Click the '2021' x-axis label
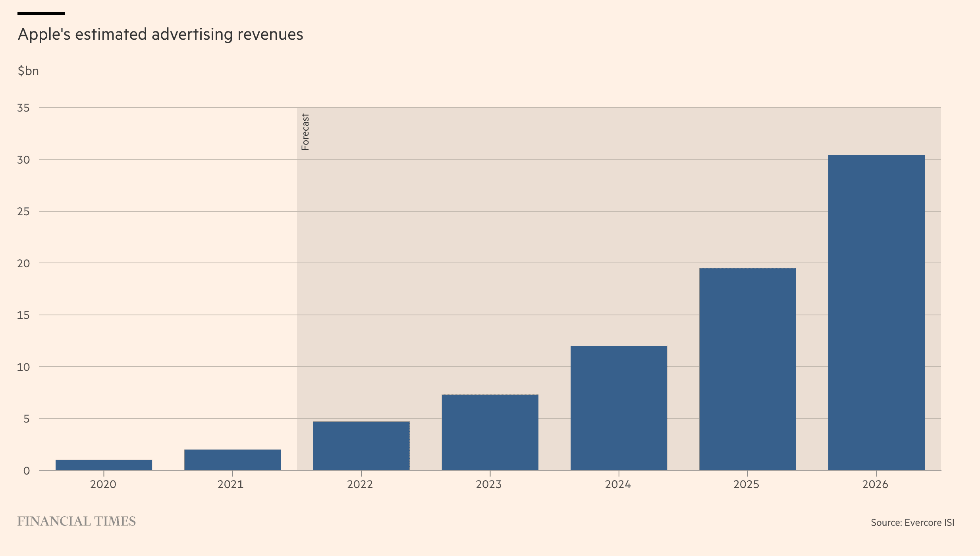This screenshot has height=556, width=980. click(x=231, y=485)
